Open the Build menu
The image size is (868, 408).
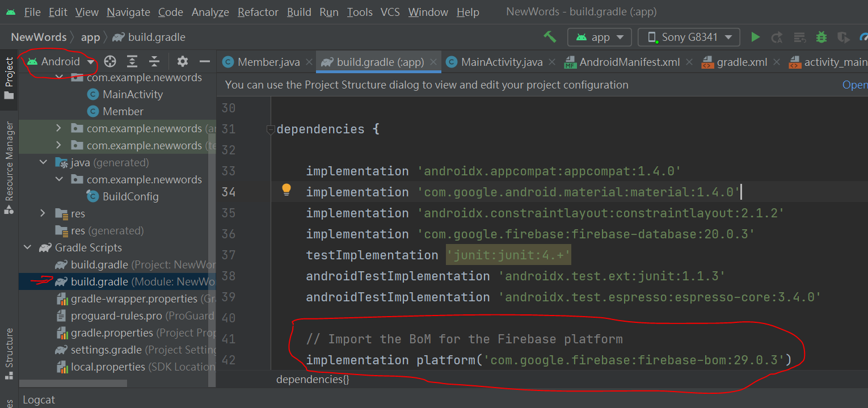(299, 12)
